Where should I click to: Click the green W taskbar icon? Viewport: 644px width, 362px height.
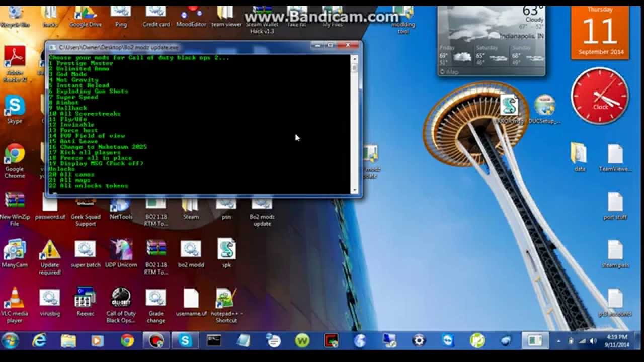click(302, 340)
